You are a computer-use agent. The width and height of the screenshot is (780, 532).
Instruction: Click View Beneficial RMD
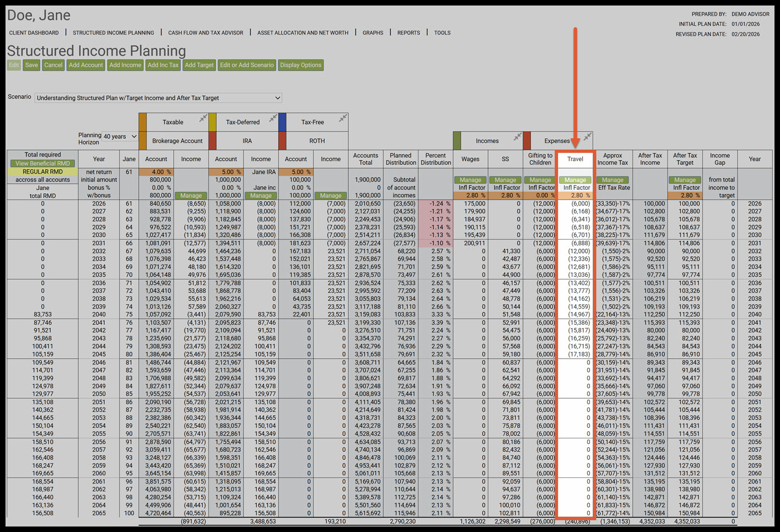43,164
